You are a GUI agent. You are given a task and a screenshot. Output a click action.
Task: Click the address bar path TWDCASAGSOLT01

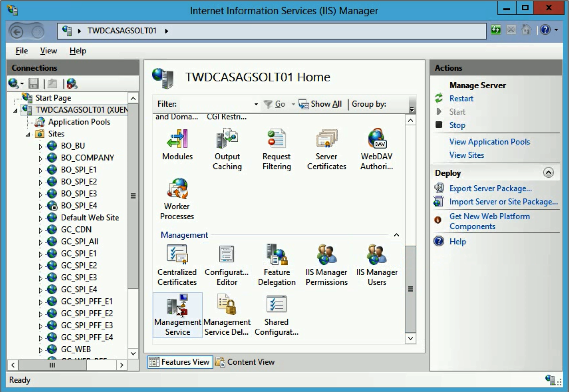pos(122,31)
